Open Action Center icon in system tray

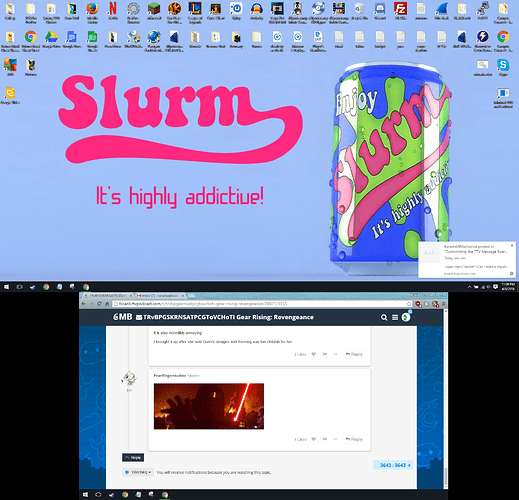point(496,287)
